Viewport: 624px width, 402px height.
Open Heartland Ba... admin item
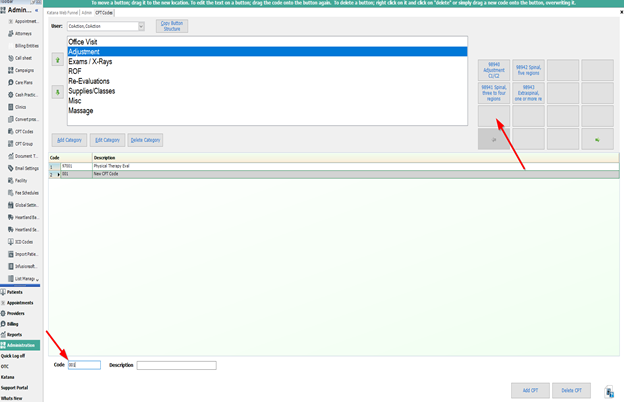click(23, 217)
